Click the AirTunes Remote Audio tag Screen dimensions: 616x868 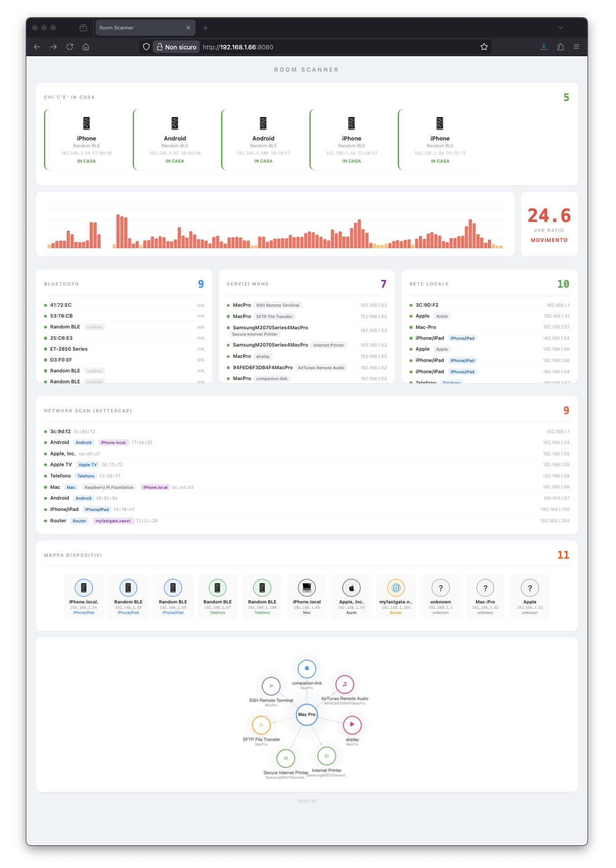[x=321, y=368]
